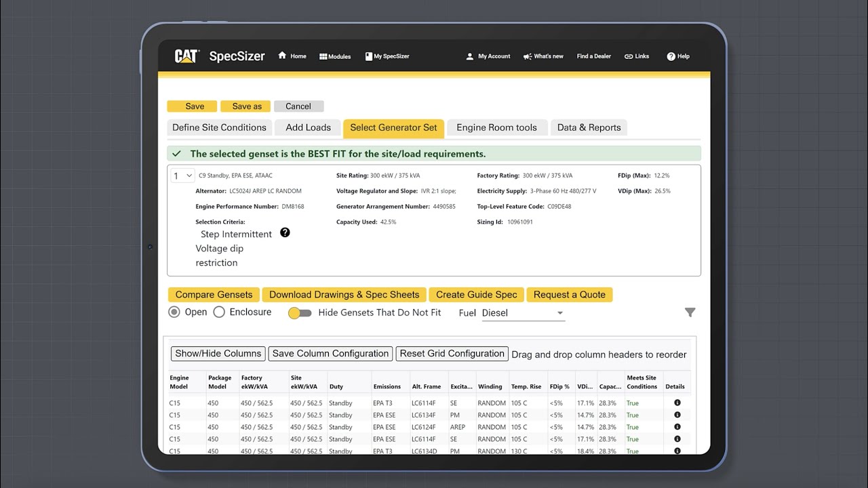Click the LC6114F cell in EPA T3 row
This screenshot has width=868, height=488.
click(x=424, y=403)
